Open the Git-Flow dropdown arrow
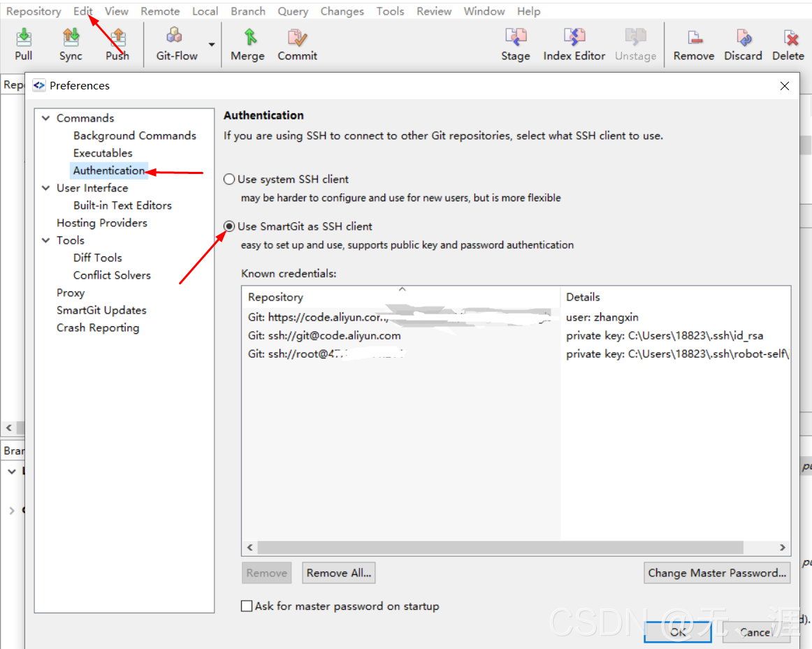 [x=212, y=45]
